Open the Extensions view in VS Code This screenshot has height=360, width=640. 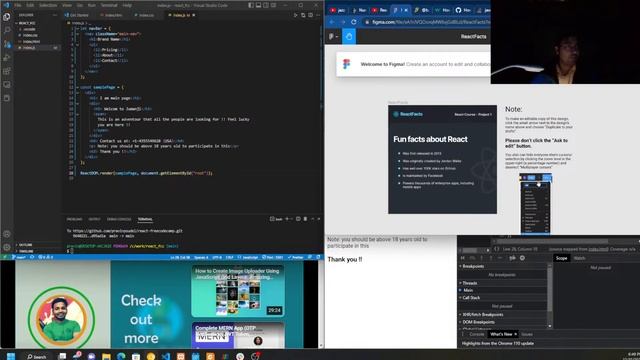(7, 71)
